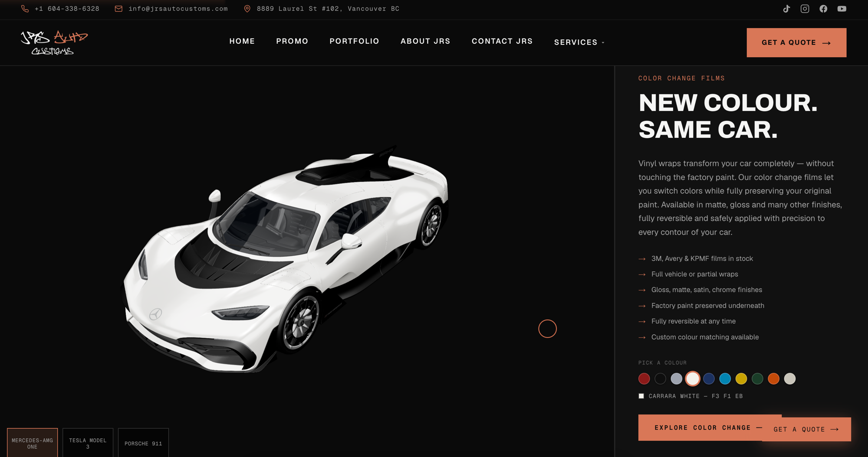
Task: Pick the black colour swatch
Action: point(660,379)
